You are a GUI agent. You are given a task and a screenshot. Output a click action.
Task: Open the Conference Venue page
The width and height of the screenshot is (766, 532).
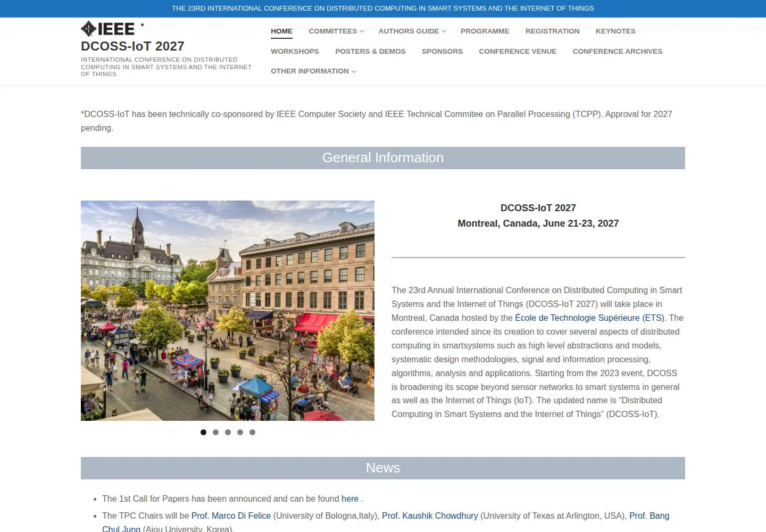coord(518,51)
